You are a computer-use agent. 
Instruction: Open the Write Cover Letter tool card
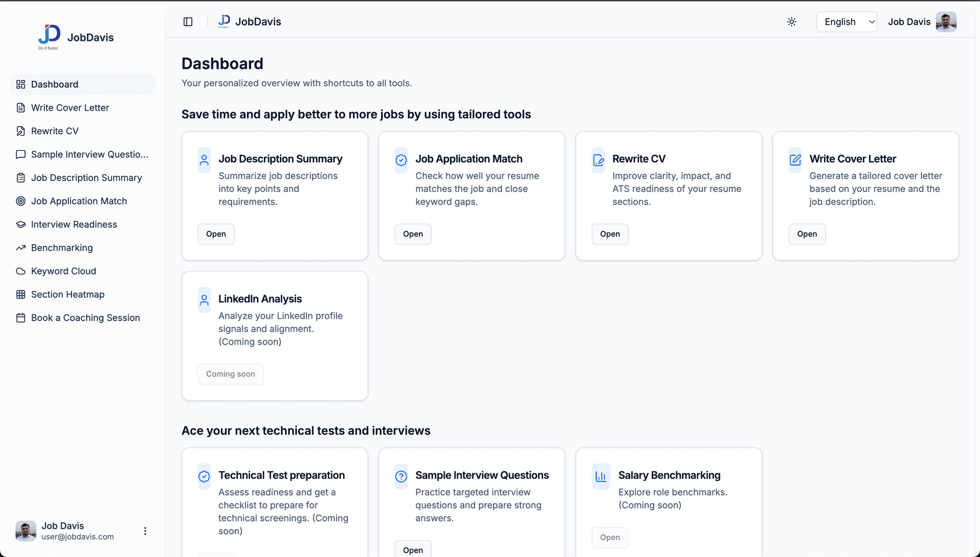tap(806, 234)
